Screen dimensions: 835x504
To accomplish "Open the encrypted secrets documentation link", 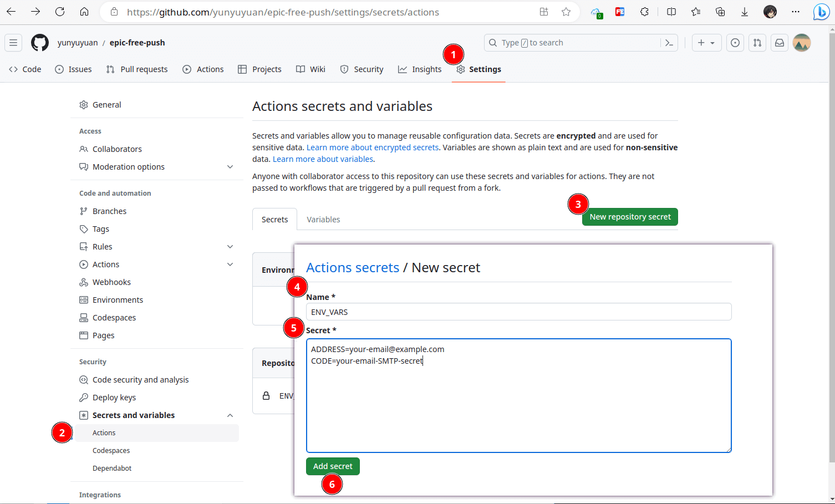I will click(372, 147).
